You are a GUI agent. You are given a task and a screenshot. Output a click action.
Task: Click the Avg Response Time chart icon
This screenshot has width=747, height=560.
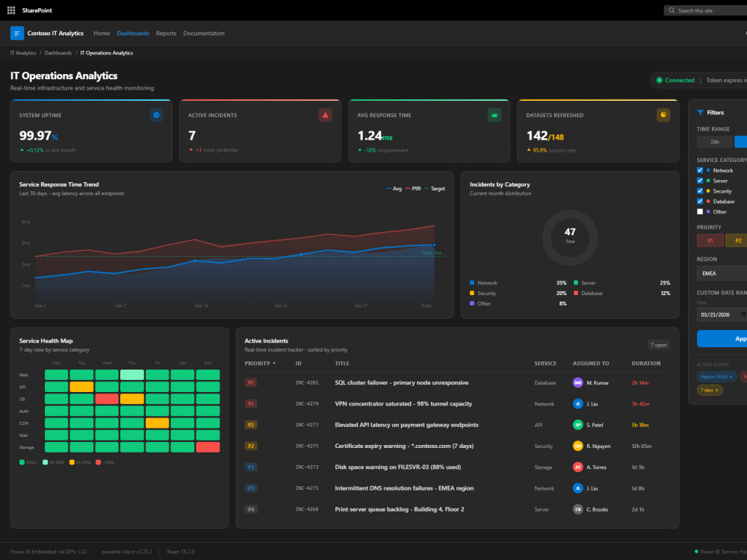coord(494,115)
